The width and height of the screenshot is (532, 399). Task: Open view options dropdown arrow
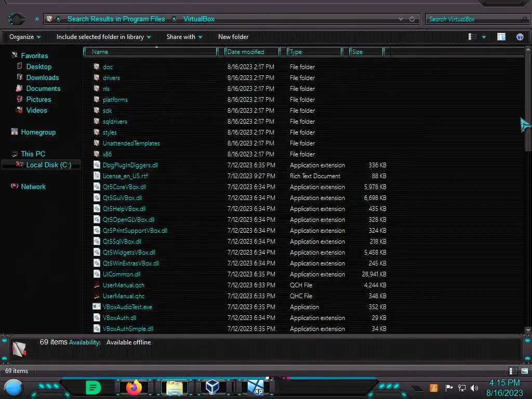pos(484,37)
